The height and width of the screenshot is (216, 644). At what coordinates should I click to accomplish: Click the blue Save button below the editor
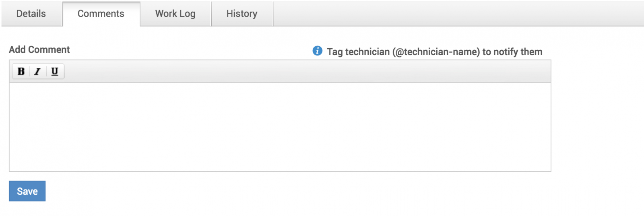tap(27, 191)
